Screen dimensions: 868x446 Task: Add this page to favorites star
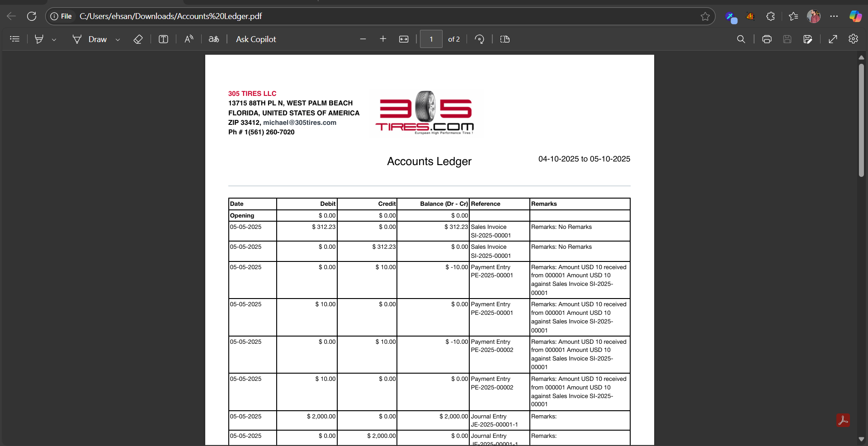705,16
